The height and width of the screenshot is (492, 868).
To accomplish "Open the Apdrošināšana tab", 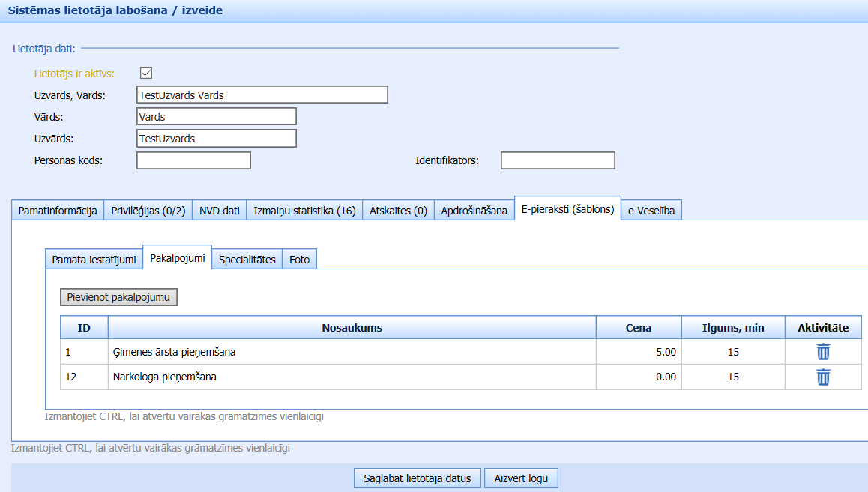I will click(474, 211).
